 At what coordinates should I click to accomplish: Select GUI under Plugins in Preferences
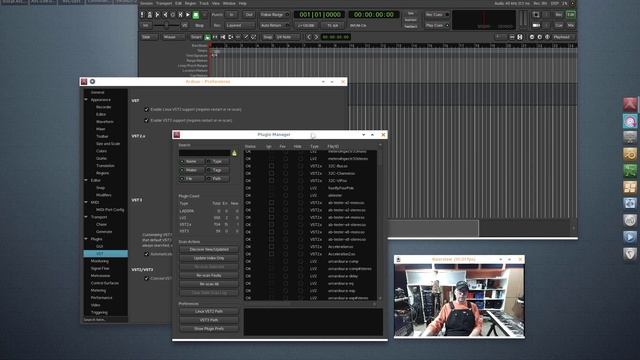pyautogui.click(x=100, y=246)
